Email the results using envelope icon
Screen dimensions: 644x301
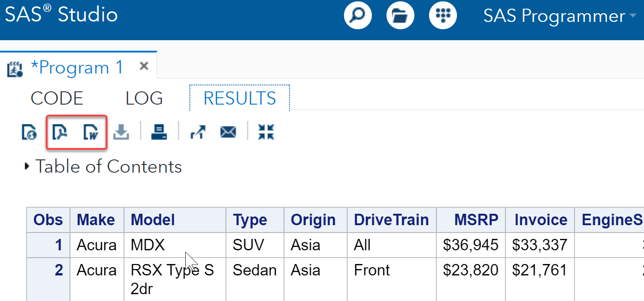(x=228, y=132)
